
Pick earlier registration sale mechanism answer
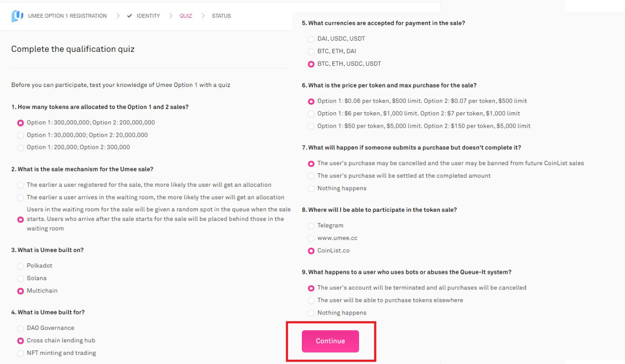pos(20,185)
